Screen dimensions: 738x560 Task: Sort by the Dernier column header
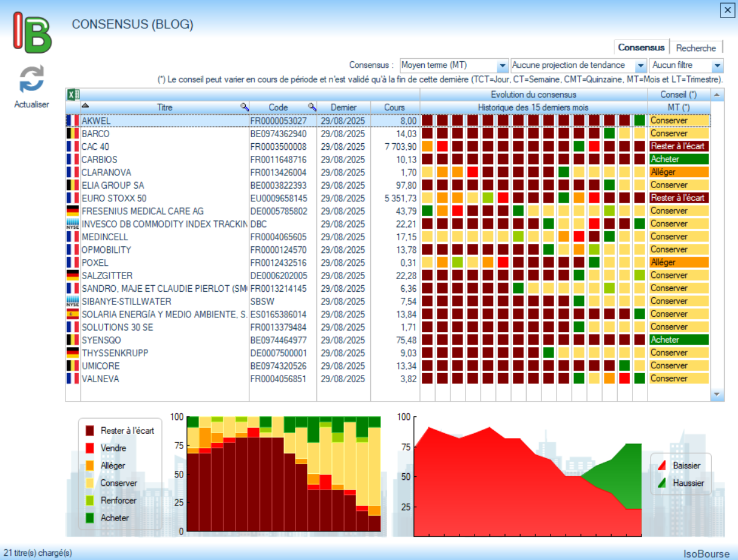pos(344,107)
